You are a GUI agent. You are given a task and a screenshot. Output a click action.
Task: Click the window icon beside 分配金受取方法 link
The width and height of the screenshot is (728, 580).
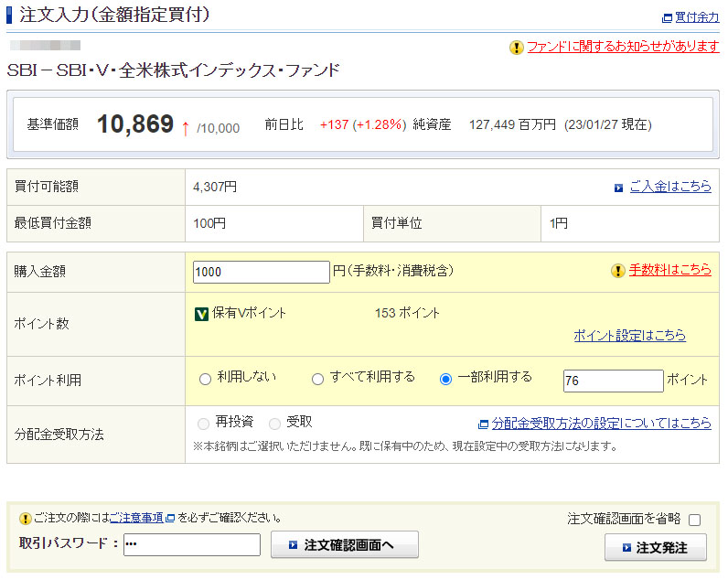[483, 424]
